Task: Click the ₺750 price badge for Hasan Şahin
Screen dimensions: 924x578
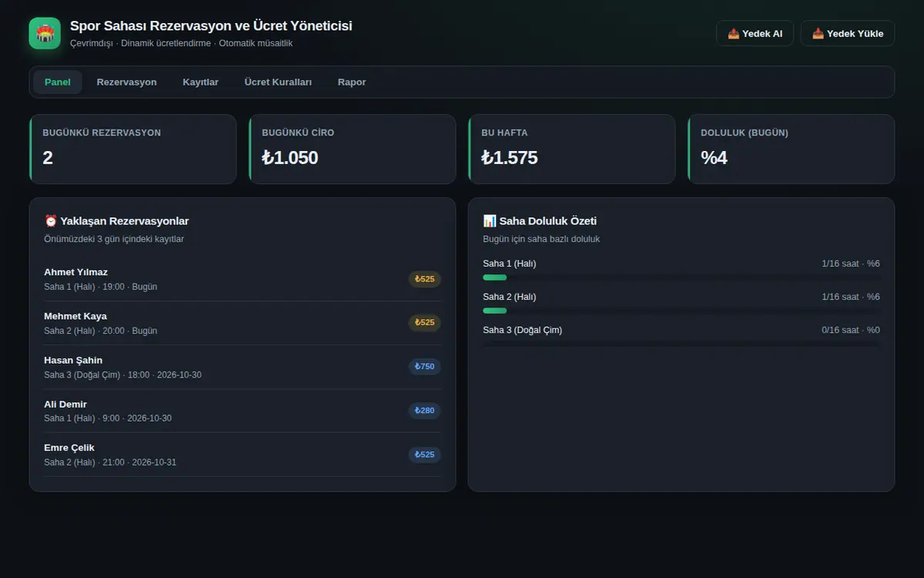Action: coord(424,367)
